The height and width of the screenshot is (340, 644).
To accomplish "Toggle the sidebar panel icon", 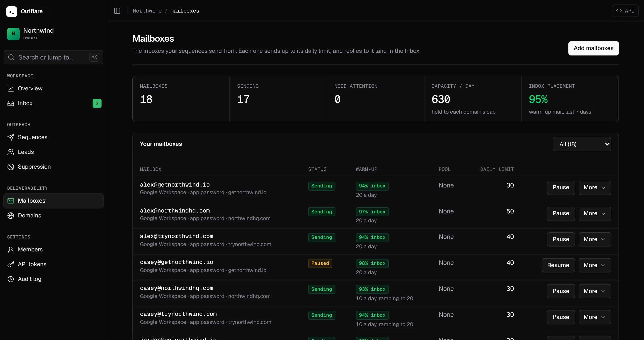I will tap(117, 11).
